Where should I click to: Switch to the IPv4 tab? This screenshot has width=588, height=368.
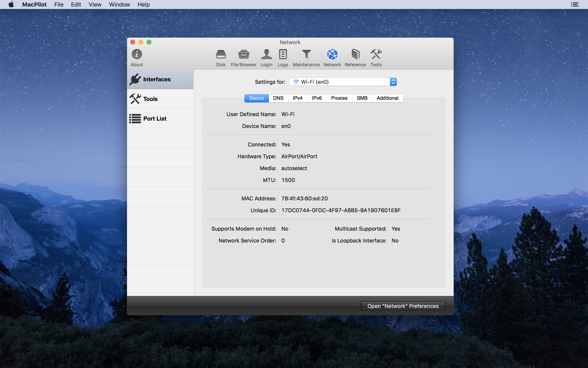[298, 98]
